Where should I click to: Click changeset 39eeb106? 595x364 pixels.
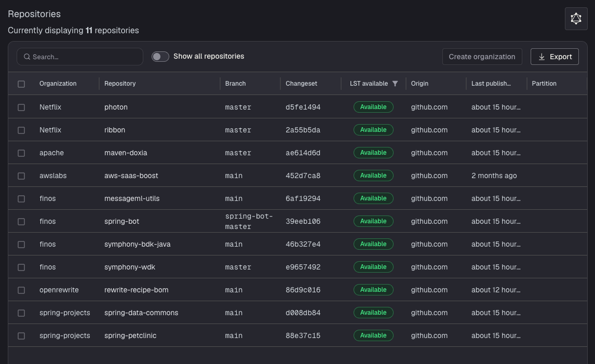click(x=303, y=221)
